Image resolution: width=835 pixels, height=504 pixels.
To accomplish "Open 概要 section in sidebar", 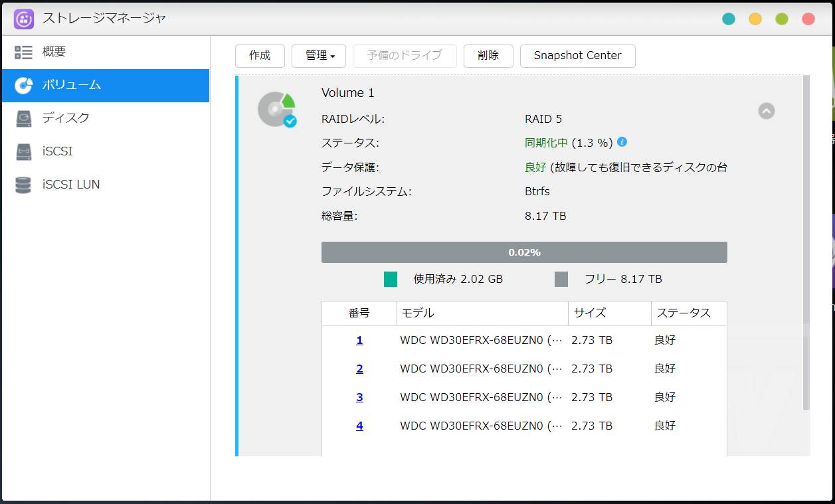I will pos(106,52).
